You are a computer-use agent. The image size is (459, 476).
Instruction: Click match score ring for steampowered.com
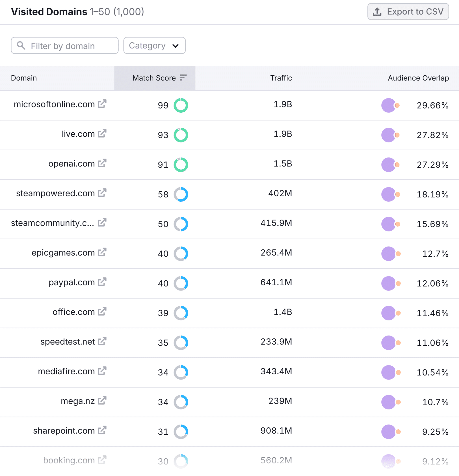click(181, 194)
